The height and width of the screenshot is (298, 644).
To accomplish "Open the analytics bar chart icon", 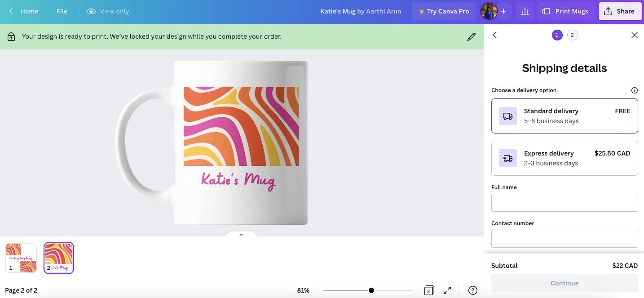I will pos(525,11).
